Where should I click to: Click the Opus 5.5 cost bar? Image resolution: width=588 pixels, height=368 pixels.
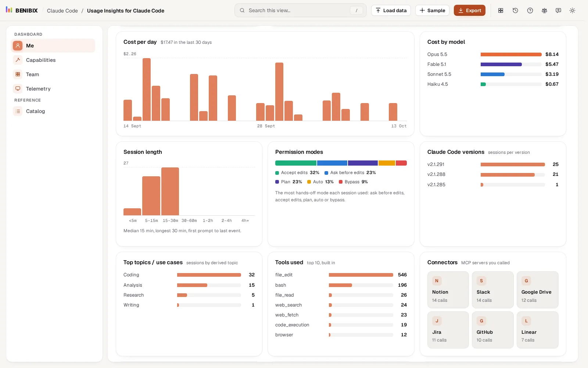click(511, 54)
